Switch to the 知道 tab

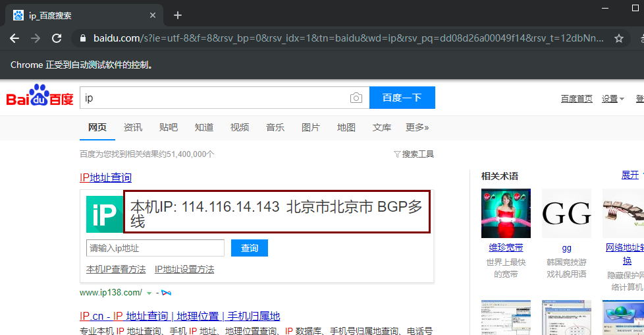tap(204, 127)
